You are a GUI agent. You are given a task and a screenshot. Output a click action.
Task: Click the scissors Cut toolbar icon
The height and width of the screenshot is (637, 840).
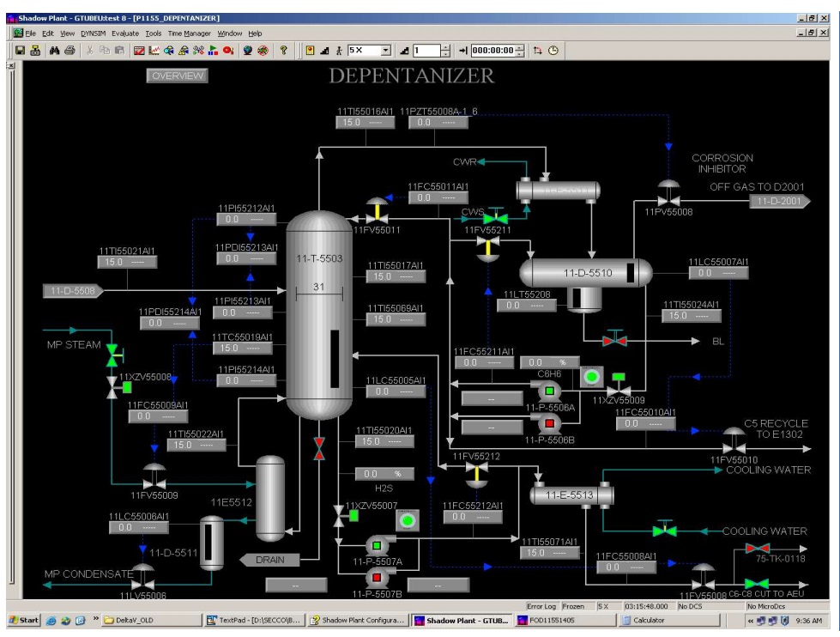click(x=89, y=51)
